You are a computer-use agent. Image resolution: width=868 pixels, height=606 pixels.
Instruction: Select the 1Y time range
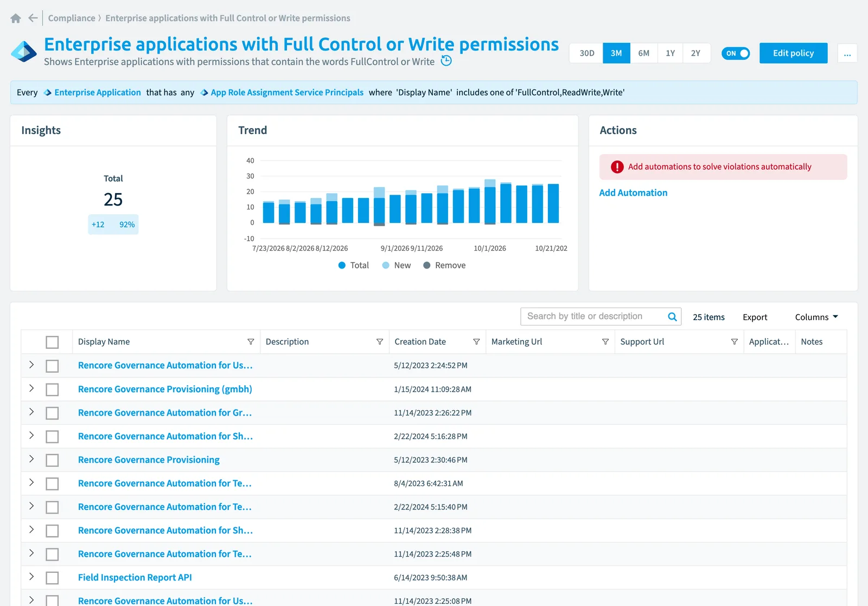click(671, 53)
